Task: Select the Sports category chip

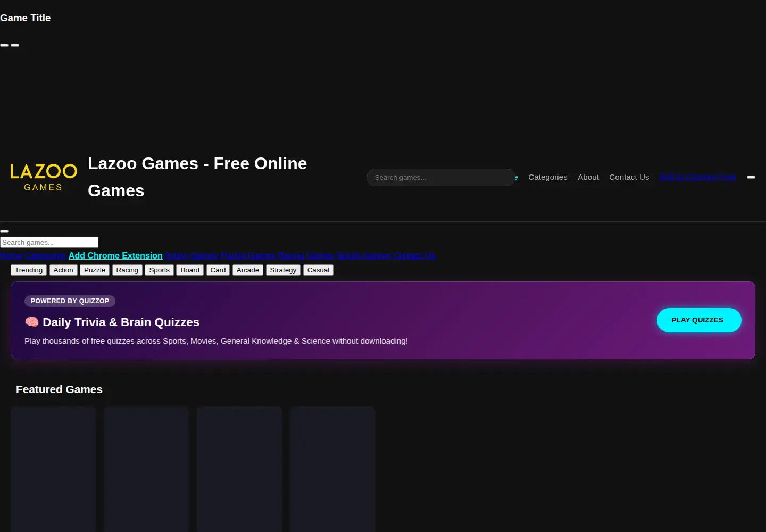Action: tap(160, 270)
